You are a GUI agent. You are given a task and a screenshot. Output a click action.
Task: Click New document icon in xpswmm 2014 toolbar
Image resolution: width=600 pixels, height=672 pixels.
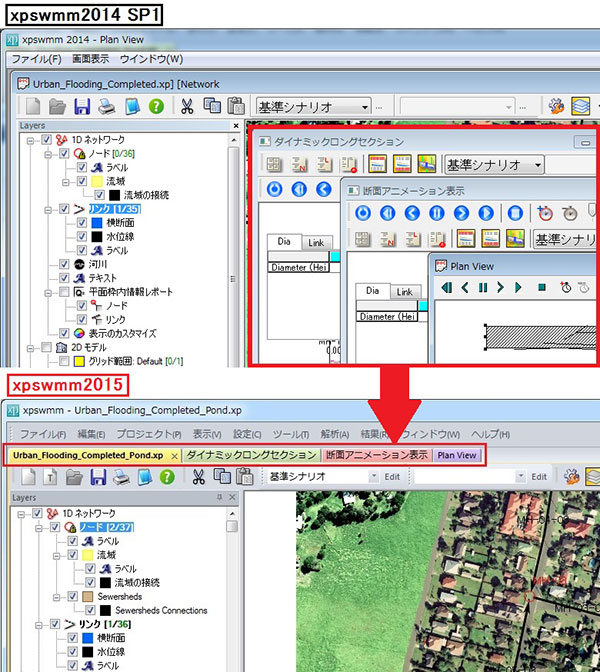coord(33,106)
